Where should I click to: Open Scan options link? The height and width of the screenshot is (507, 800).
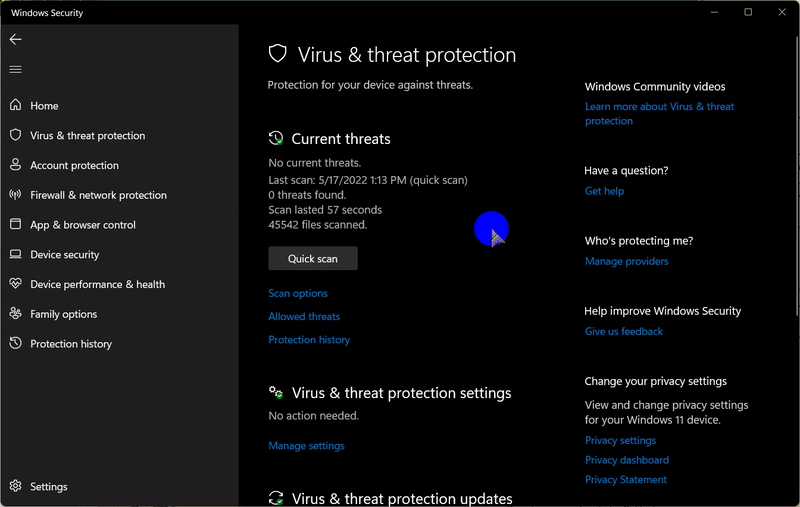point(298,294)
